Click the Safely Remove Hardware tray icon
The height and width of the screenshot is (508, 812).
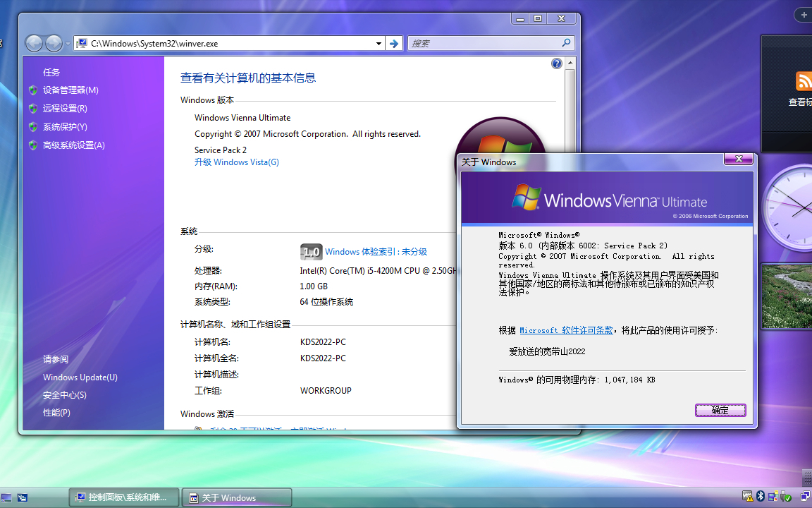click(786, 497)
